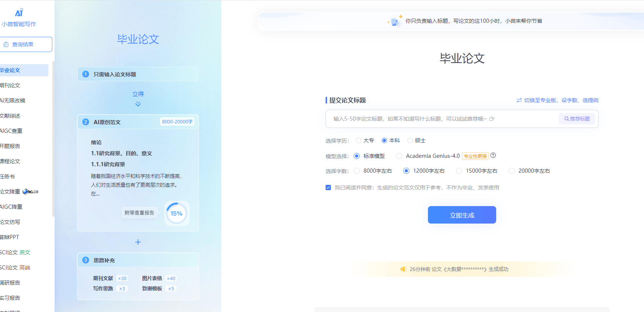Click the double chevron down arrow below 立得
The width and height of the screenshot is (644, 312).
[x=138, y=104]
